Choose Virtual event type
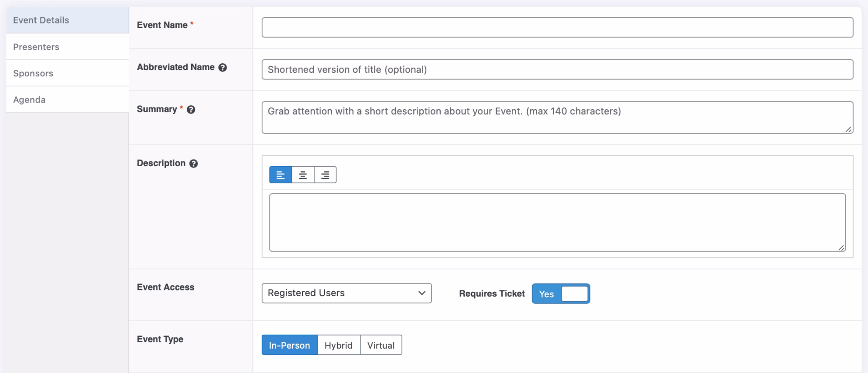The image size is (868, 373). point(381,345)
